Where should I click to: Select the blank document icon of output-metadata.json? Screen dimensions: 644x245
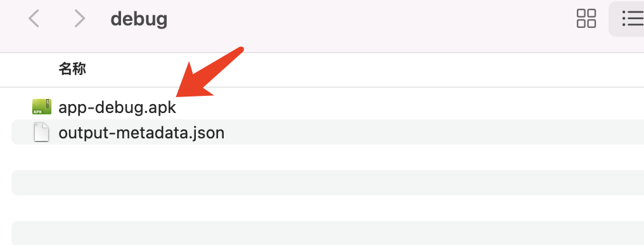(x=41, y=133)
